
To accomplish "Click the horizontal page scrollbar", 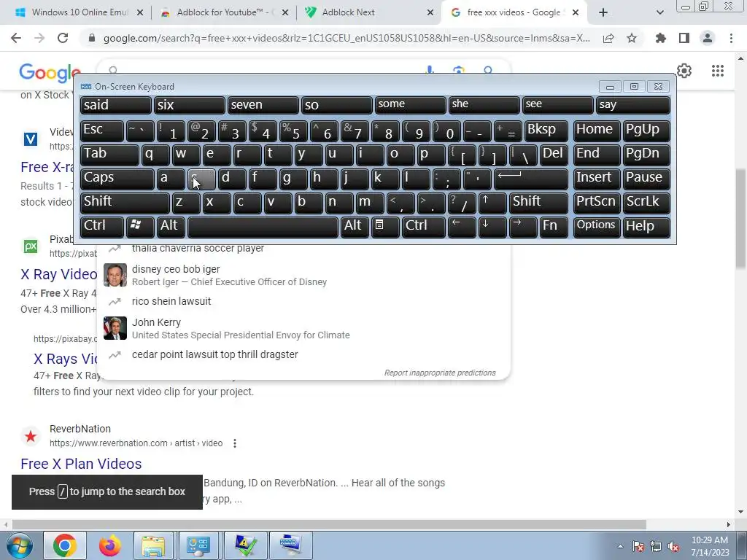I will point(329,524).
